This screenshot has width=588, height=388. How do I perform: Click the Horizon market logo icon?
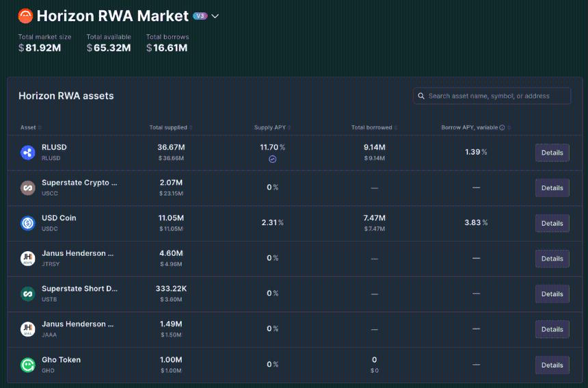(x=25, y=16)
